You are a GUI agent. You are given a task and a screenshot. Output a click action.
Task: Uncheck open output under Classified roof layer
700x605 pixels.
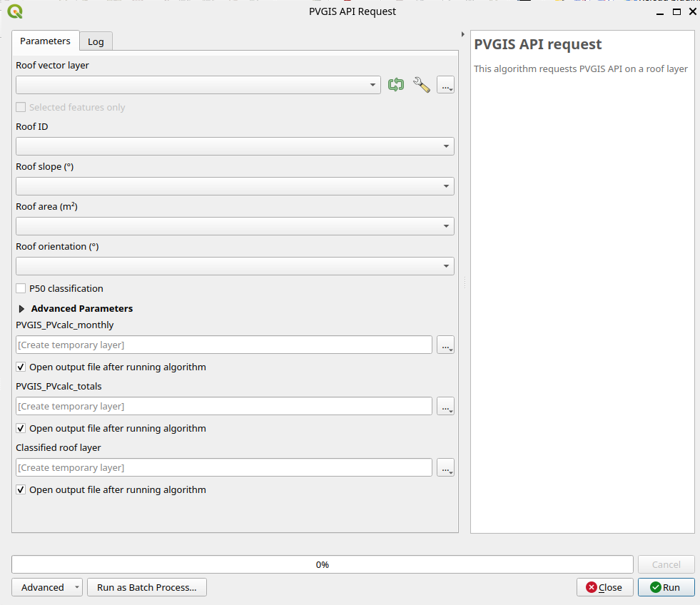(x=21, y=490)
